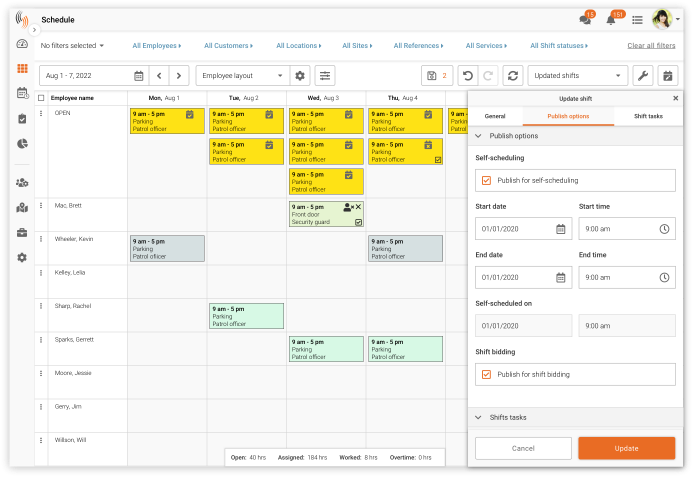Open the user profile avatar menu

pos(665,19)
